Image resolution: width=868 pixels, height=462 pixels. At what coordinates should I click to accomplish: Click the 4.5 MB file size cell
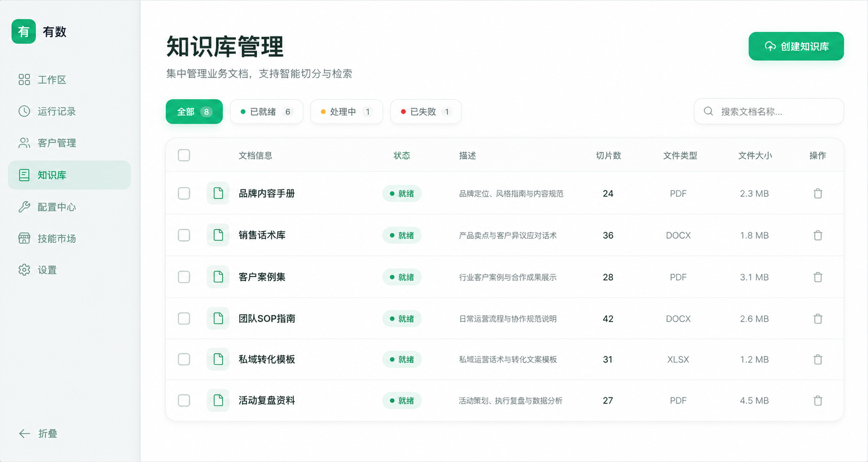[x=754, y=400]
